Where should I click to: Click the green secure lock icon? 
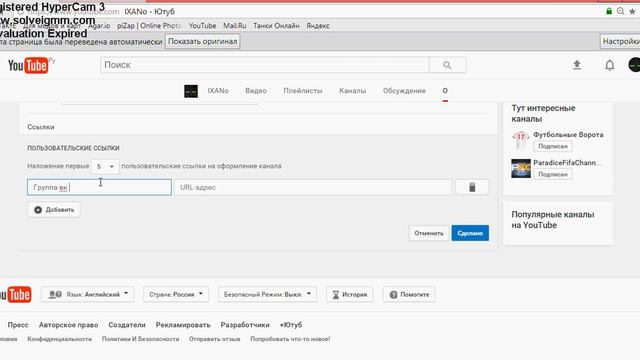[x=609, y=11]
